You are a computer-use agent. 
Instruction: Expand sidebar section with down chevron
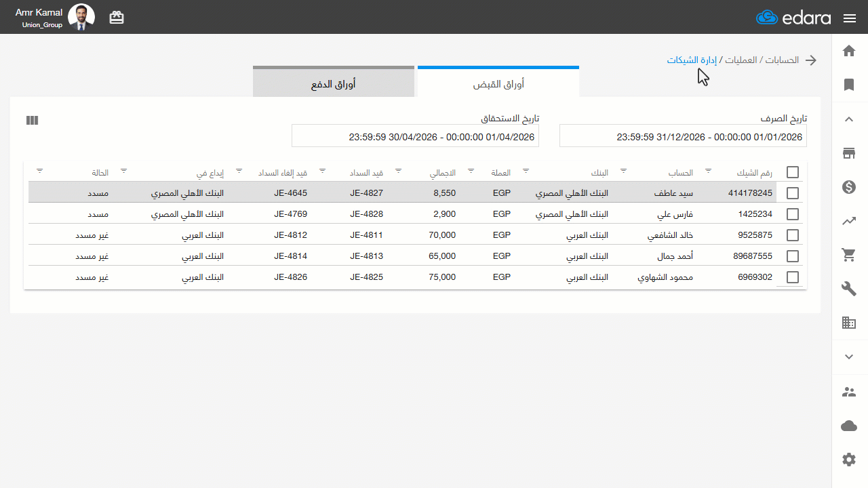(848, 357)
